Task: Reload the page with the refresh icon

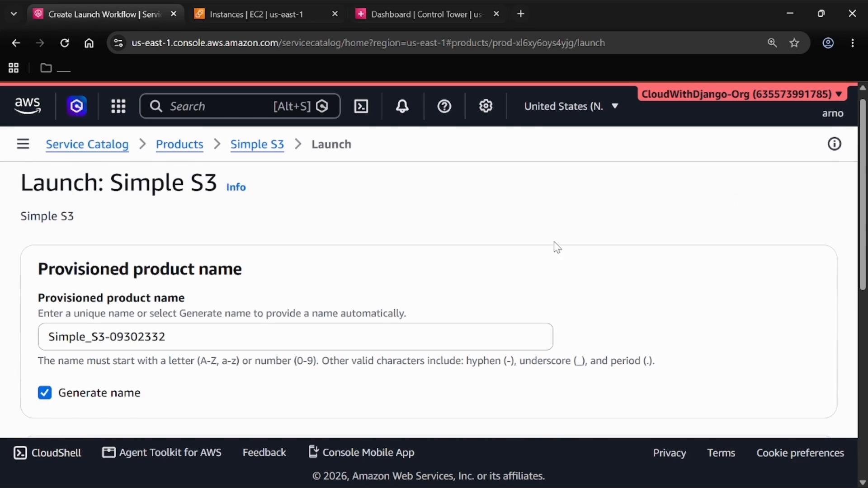Action: (65, 43)
